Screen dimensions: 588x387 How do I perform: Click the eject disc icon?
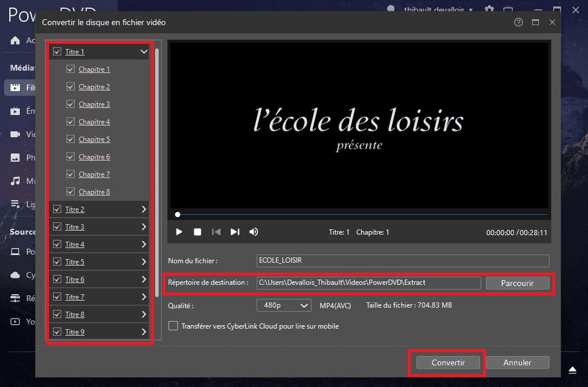[572, 371]
